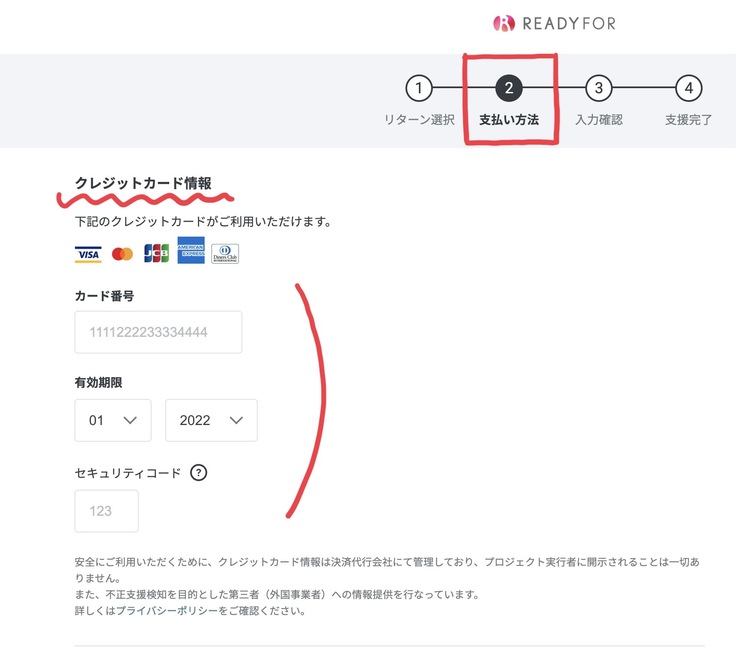Click the Mastercard logo icon
Screen dimensions: 736x666
pyautogui.click(x=122, y=254)
